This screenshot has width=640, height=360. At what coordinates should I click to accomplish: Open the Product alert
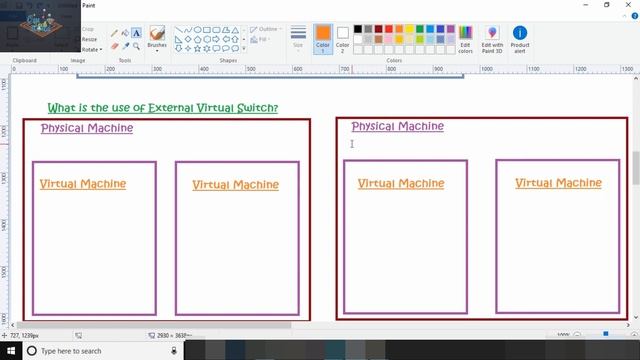tap(520, 39)
